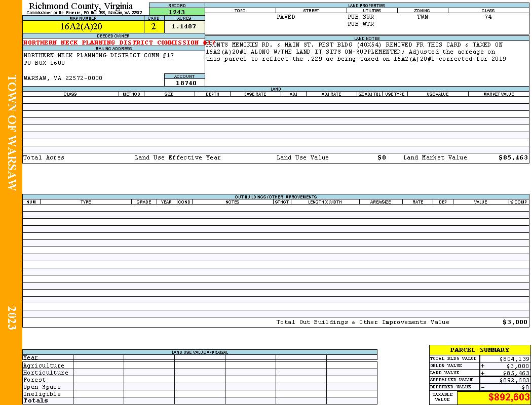Image resolution: width=532 pixels, height=405 pixels.
Task: Click the Ineligible row label
Action: 42,394
